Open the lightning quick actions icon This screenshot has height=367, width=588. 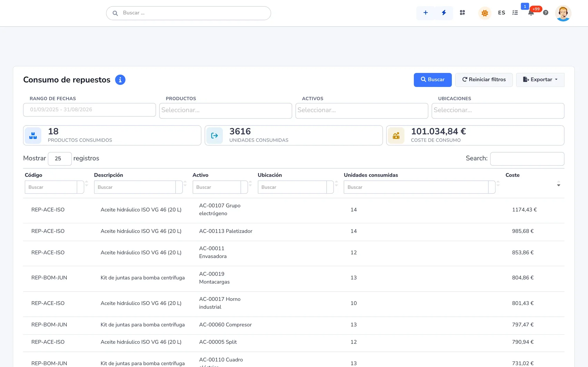pos(444,13)
